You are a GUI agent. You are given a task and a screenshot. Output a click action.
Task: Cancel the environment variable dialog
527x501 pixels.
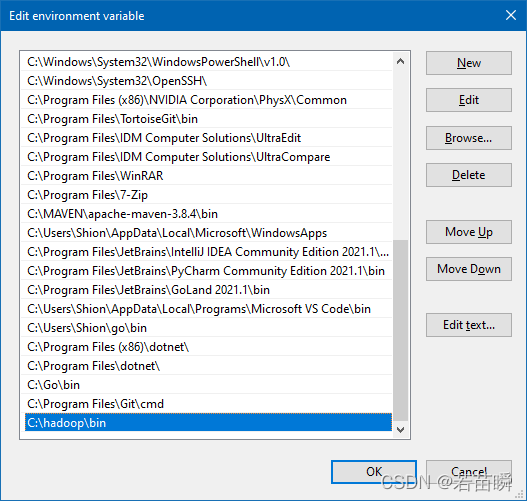point(469,472)
